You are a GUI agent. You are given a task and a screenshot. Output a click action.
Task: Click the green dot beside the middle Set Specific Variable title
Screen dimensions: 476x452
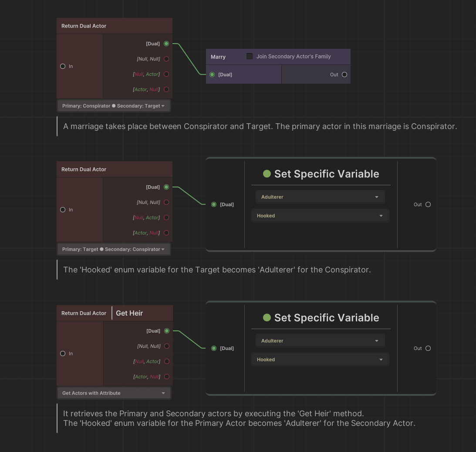coord(267,174)
